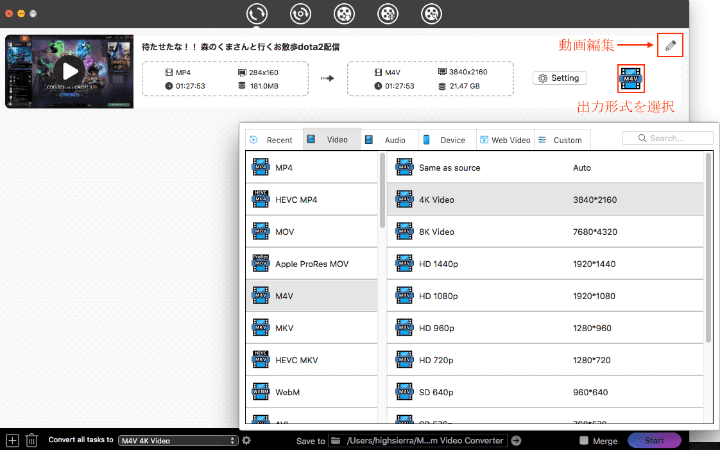Click the format list scrollbar
Viewport: 720px width, 450px height.
coord(382,191)
